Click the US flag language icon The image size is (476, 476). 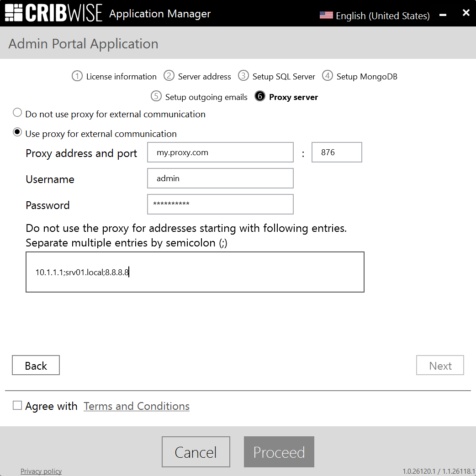[326, 15]
